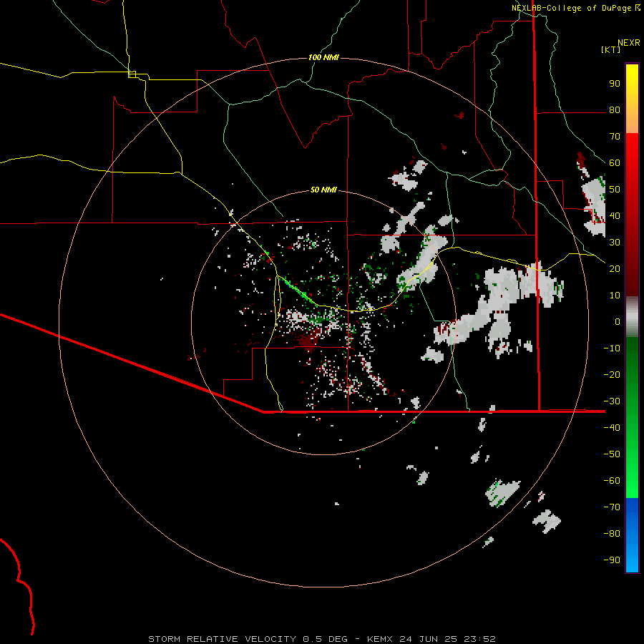The height and width of the screenshot is (644, 644).
Task: Click the KEMX station identifier
Action: pyautogui.click(x=380, y=639)
